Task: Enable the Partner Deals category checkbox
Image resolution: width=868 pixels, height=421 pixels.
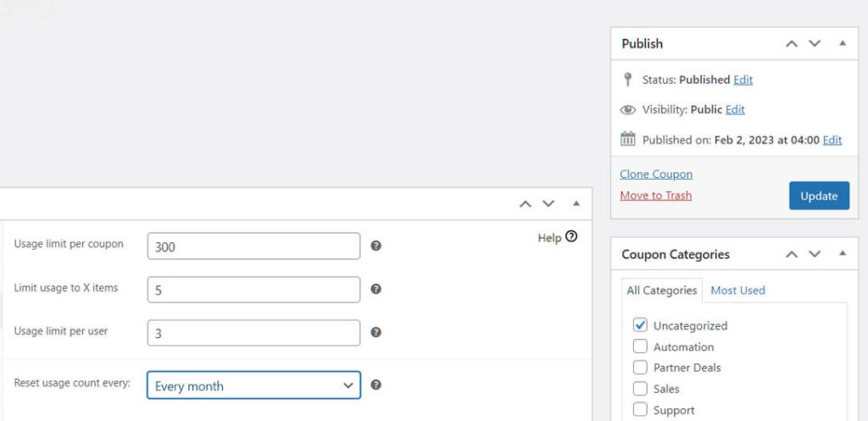Action: click(x=641, y=368)
